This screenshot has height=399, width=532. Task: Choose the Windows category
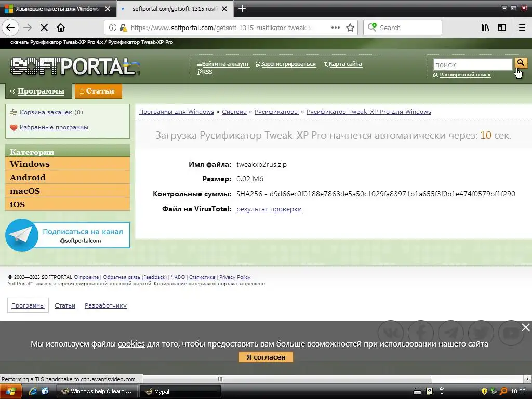click(x=68, y=164)
